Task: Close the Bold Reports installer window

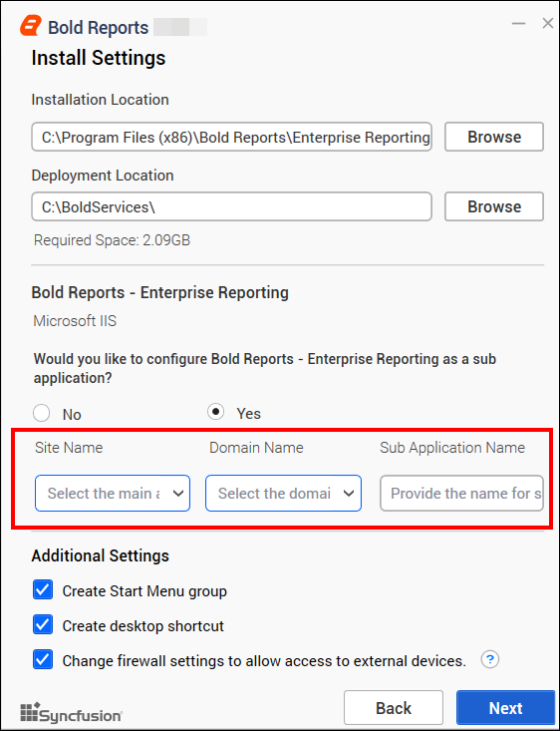Action: 547,23
